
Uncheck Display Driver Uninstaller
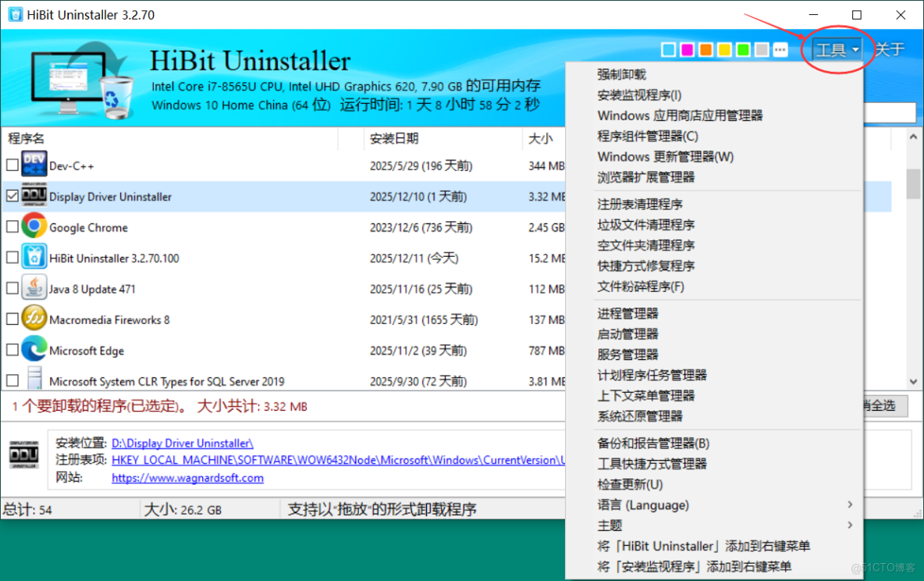(12, 196)
